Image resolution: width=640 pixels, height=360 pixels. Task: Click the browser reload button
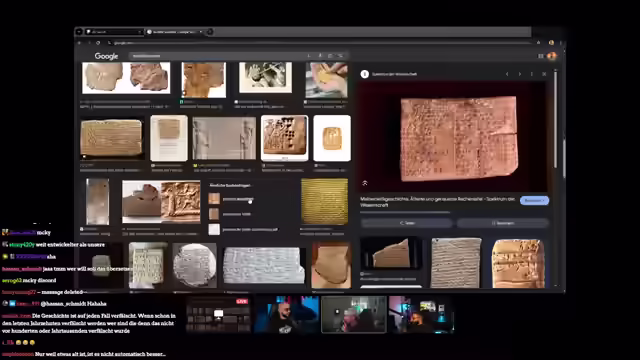pyautogui.click(x=98, y=42)
